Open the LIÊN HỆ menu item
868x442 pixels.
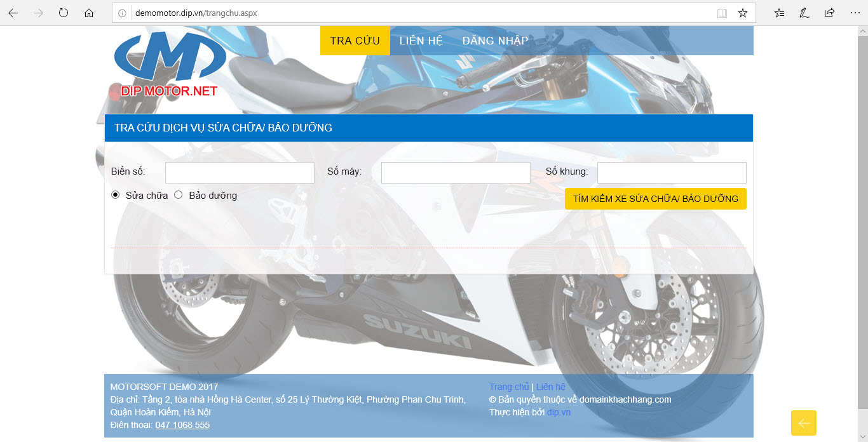pyautogui.click(x=421, y=41)
